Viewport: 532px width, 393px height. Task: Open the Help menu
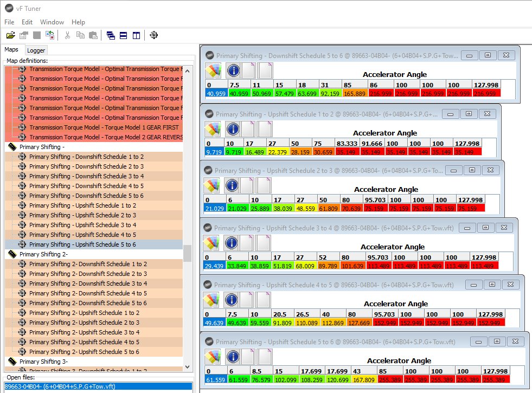pos(78,22)
